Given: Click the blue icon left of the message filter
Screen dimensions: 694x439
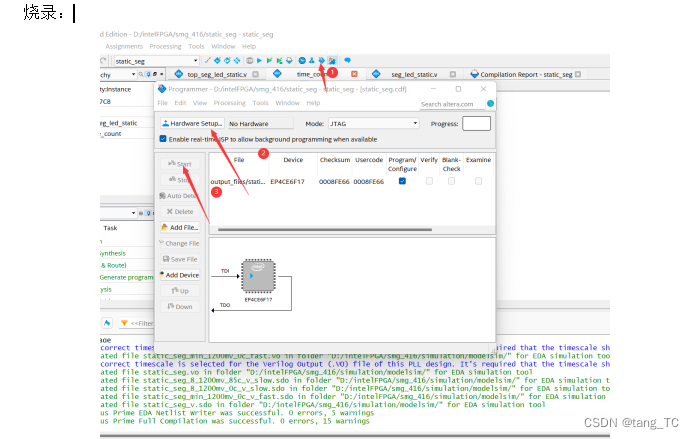Looking at the screenshot, I should [107, 323].
